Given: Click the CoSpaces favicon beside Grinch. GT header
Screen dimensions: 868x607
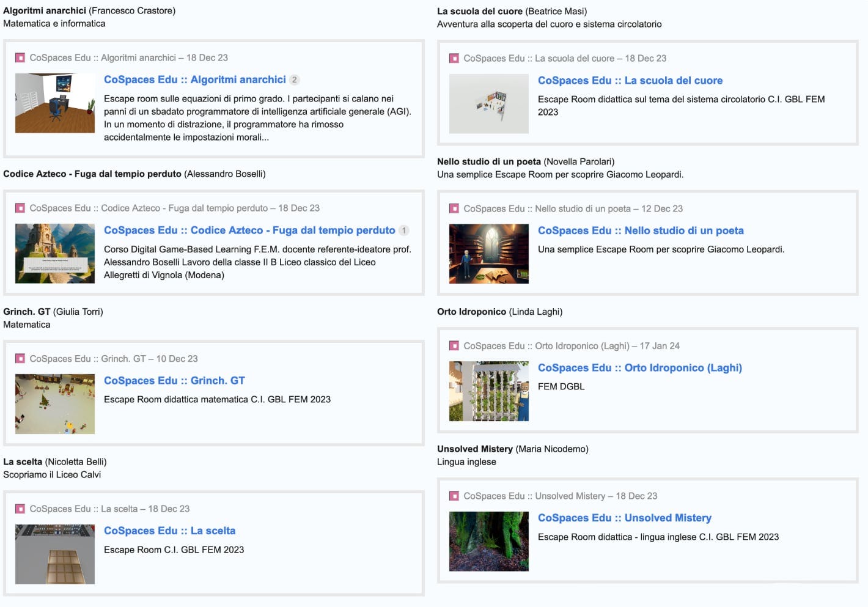Looking at the screenshot, I should [20, 359].
